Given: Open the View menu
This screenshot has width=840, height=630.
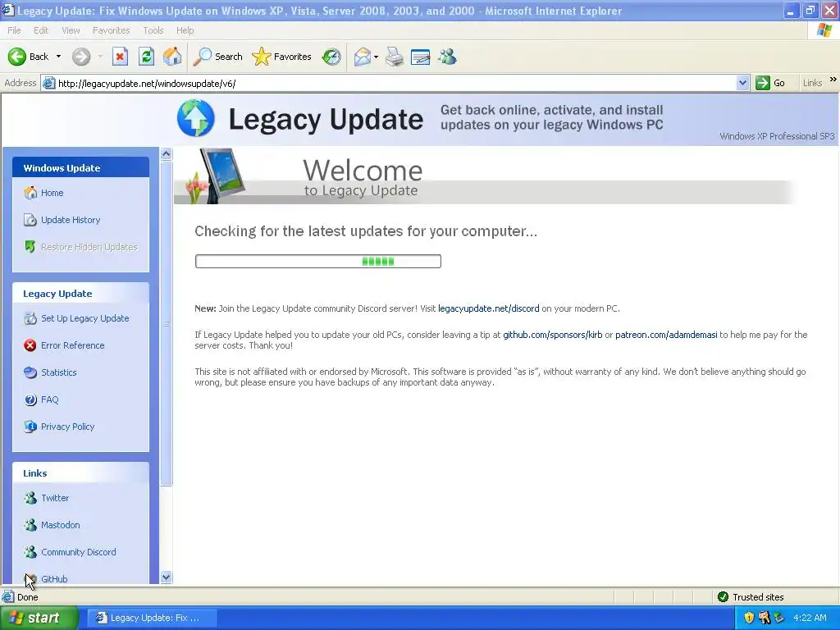Looking at the screenshot, I should click(71, 30).
